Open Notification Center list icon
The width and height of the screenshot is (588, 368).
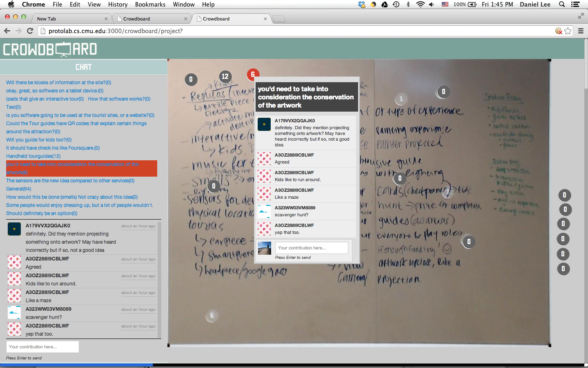pos(575,4)
